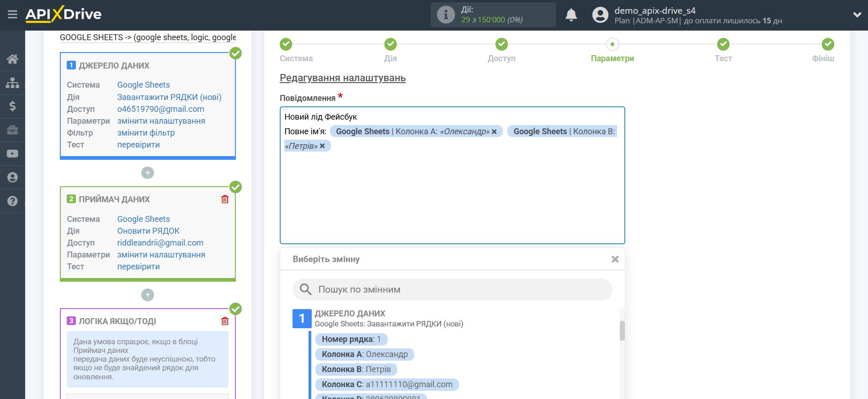Open Завантажити РЯДКИ (нові) link
The width and height of the screenshot is (868, 399).
[169, 97]
